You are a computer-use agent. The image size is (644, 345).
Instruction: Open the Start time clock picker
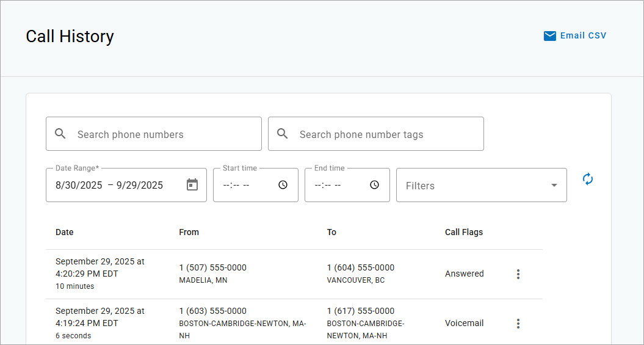(x=283, y=185)
